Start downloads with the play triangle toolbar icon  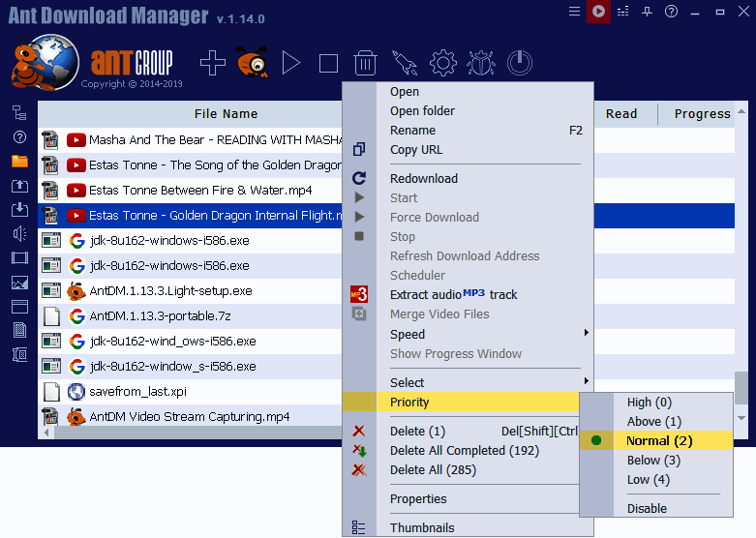[290, 64]
